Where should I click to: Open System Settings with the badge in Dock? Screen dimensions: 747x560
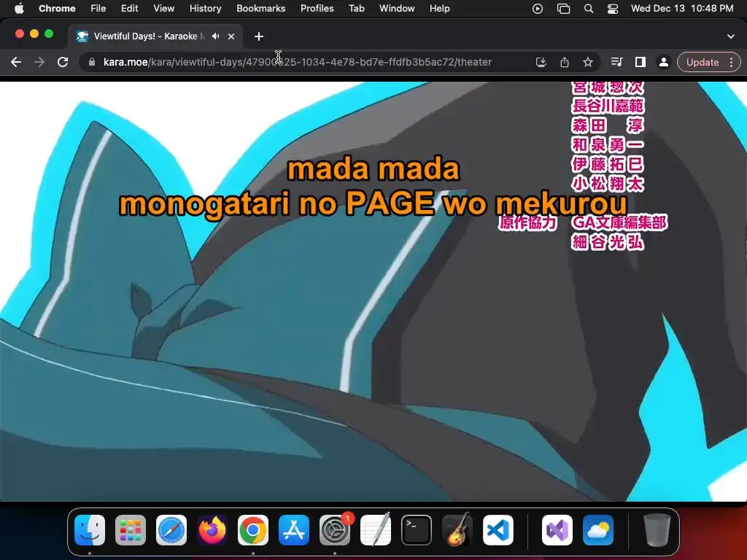(335, 530)
